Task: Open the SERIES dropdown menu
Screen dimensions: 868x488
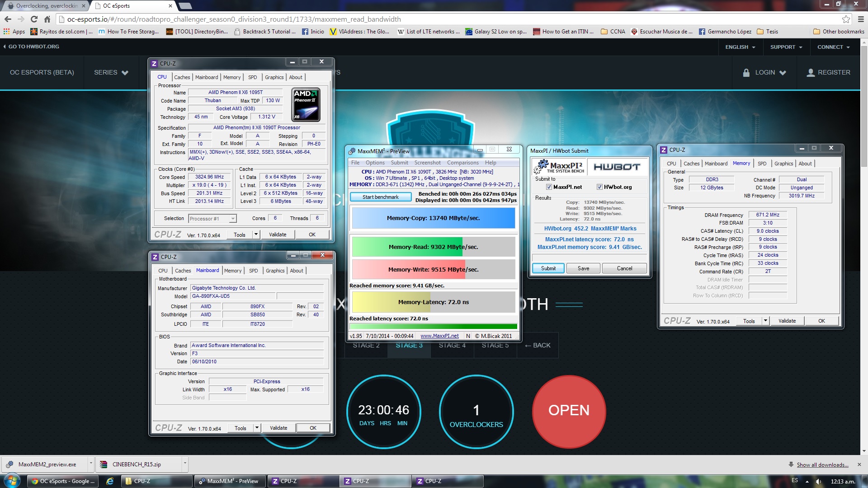Action: point(111,72)
